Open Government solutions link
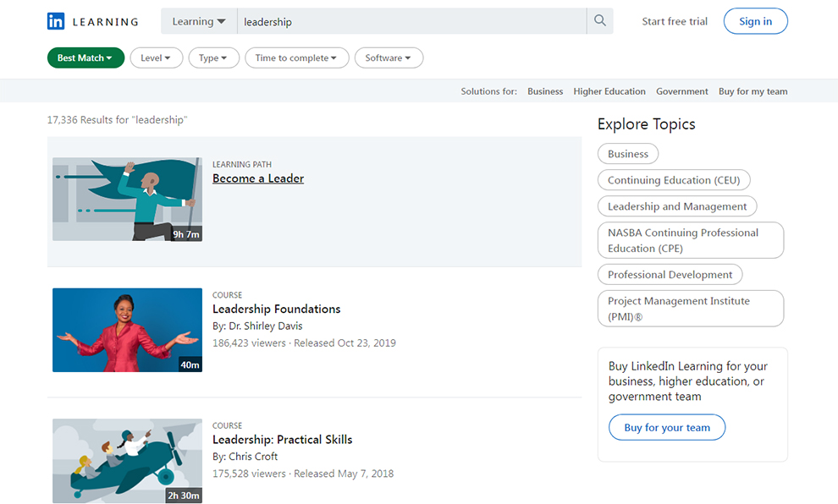 [x=682, y=91]
